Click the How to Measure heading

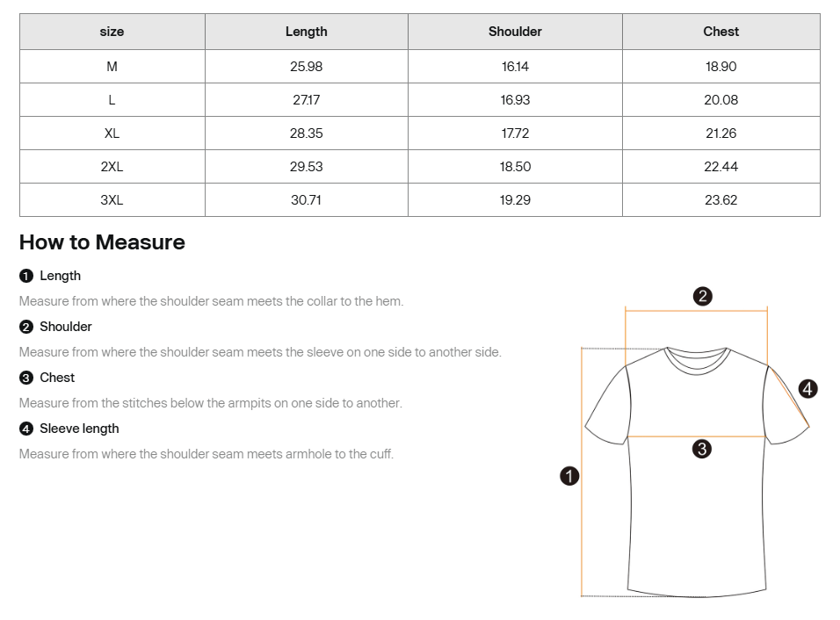pos(102,242)
